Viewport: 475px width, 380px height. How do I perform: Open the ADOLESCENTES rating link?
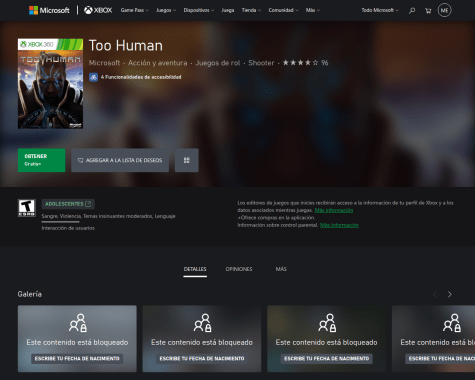(68, 204)
